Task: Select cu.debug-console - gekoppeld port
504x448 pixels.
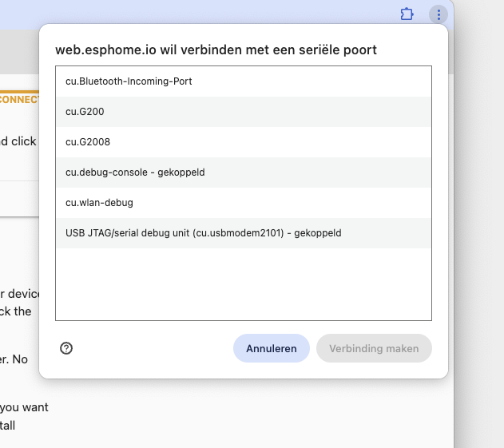Action: tap(243, 172)
